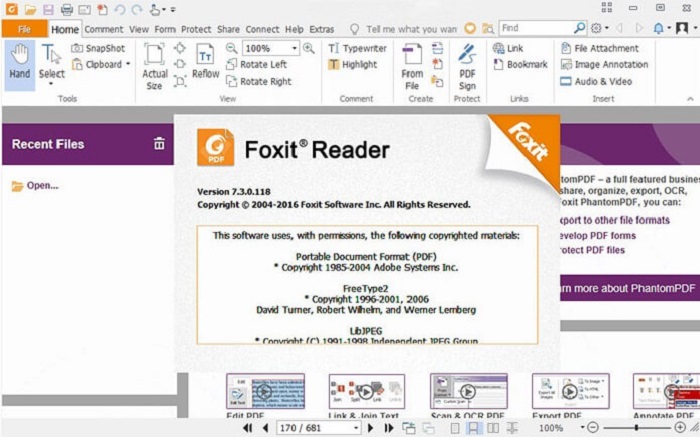Enable Reflow view
Image resolution: width=700 pixels, height=437 pixels.
point(205,62)
